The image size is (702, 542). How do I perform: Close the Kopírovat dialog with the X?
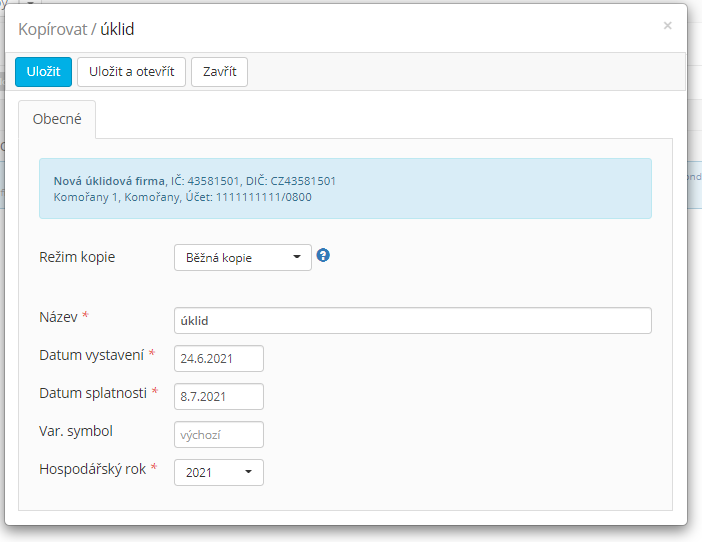[x=668, y=26]
